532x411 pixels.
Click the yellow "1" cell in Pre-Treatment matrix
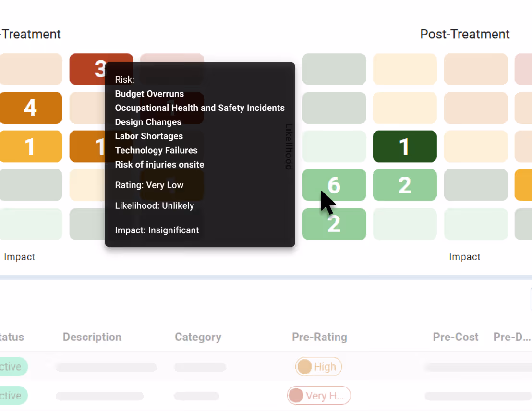(x=31, y=146)
